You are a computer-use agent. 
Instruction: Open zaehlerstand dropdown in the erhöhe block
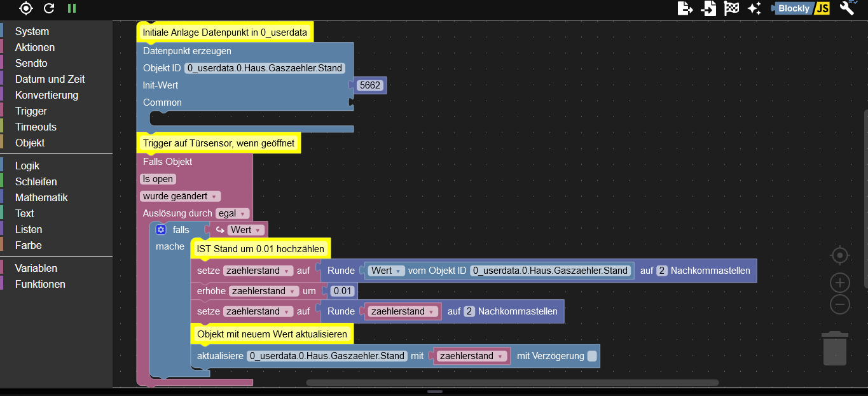click(x=264, y=291)
